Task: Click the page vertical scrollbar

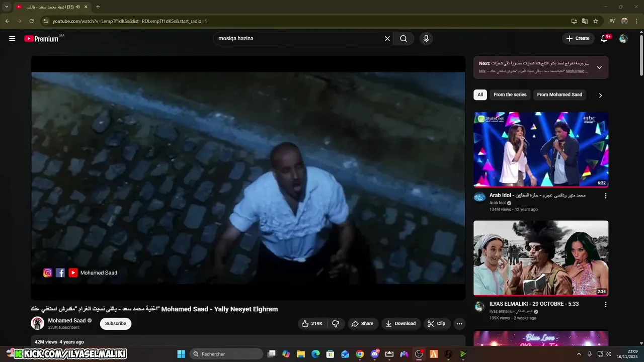Action: pos(641,55)
